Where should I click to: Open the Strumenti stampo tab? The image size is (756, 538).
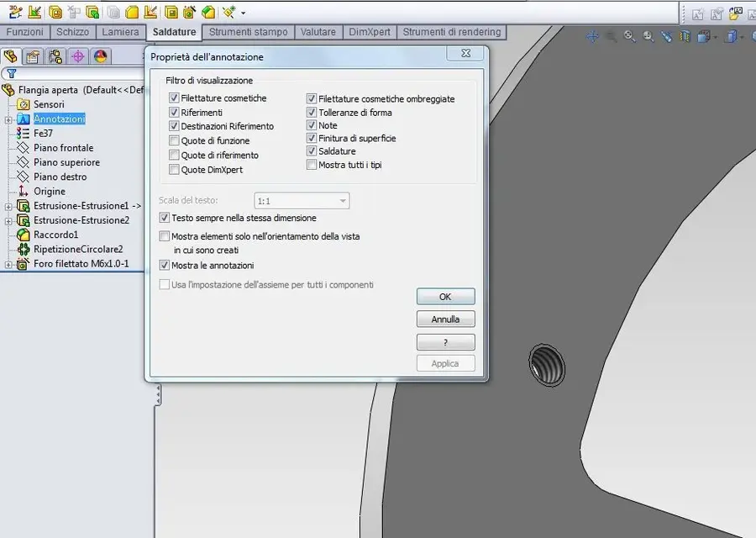click(x=249, y=32)
